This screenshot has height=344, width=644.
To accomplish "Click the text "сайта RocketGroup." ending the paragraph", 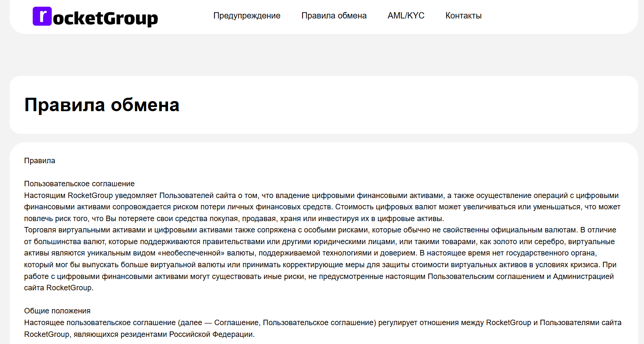I will pos(59,288).
